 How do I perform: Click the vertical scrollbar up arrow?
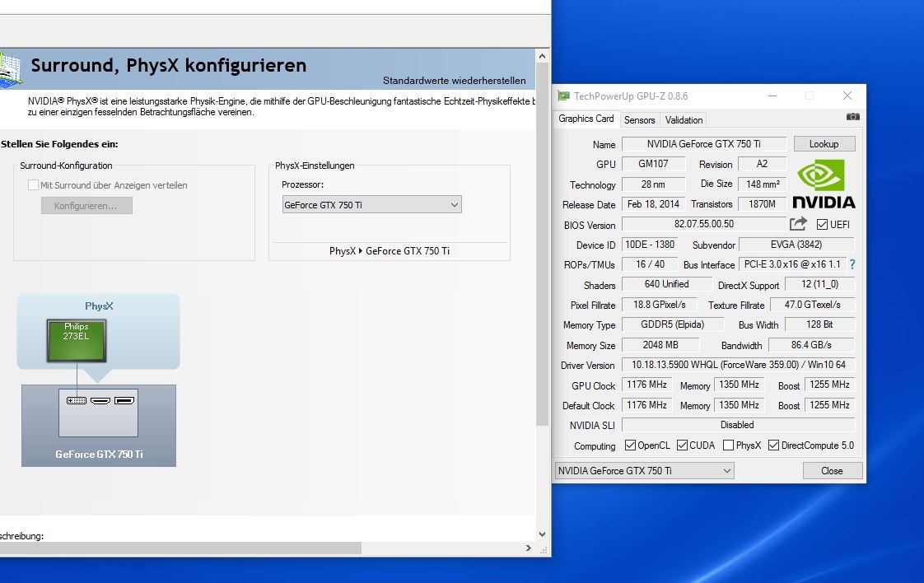pos(542,56)
